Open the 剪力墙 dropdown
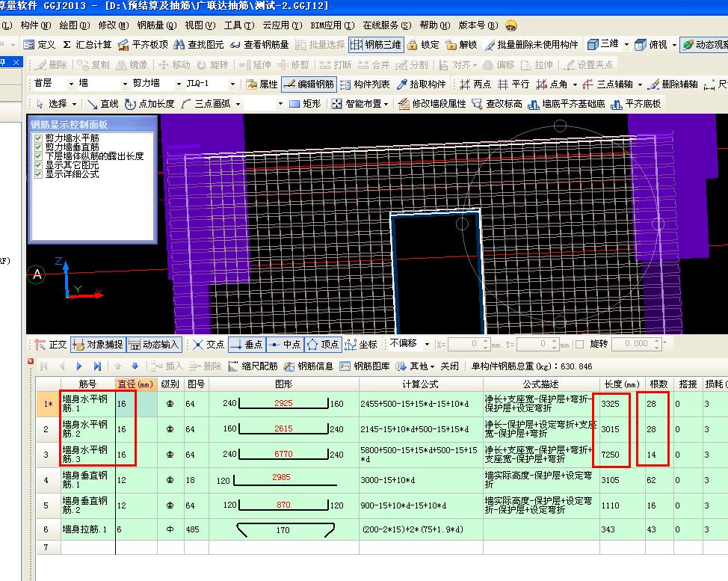Viewport: 728px width, 581px height. point(179,84)
